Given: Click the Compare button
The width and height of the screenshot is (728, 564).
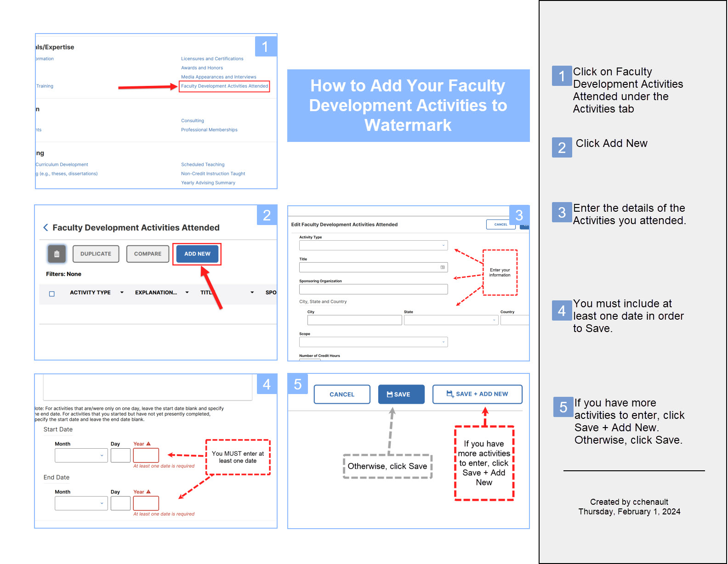Looking at the screenshot, I should click(148, 254).
